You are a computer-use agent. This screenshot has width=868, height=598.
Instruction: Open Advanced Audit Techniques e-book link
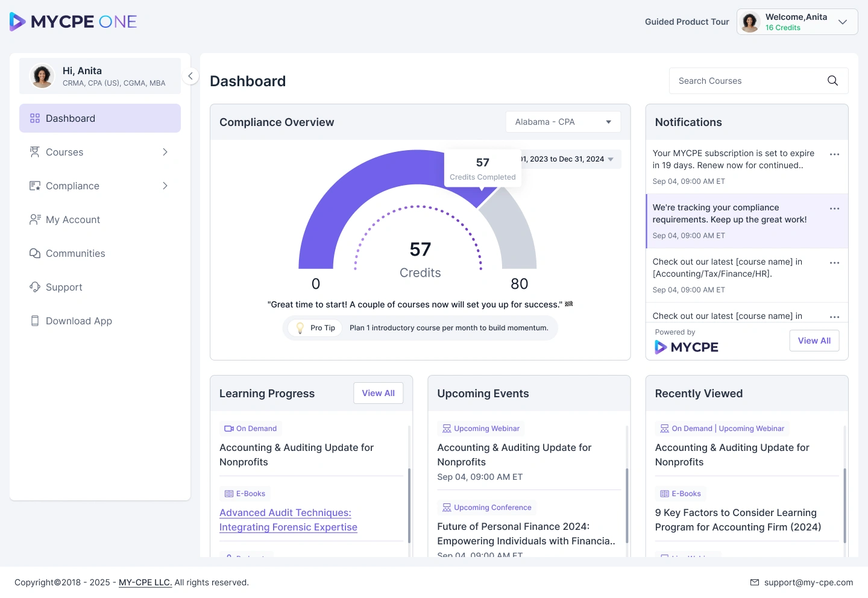288,520
